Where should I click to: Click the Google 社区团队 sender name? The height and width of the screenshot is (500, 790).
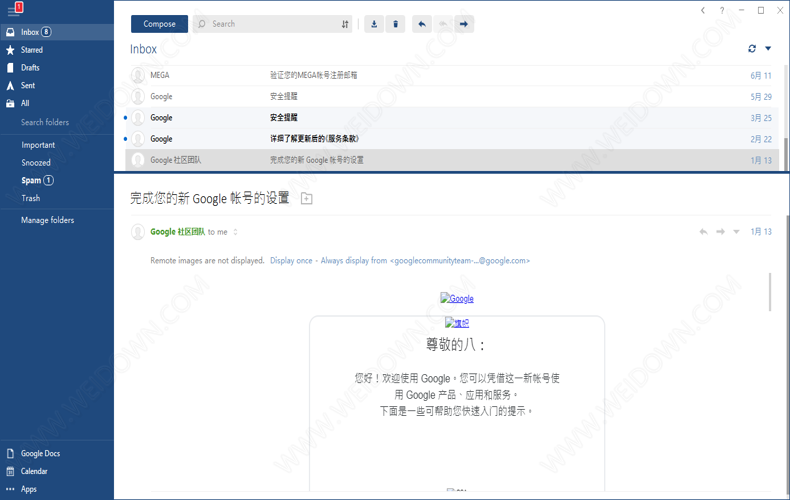[177, 232]
